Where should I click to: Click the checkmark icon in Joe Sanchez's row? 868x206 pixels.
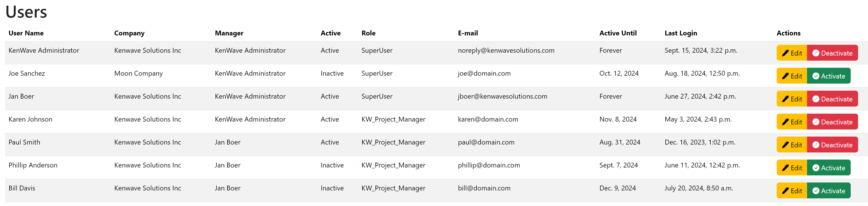(x=816, y=76)
